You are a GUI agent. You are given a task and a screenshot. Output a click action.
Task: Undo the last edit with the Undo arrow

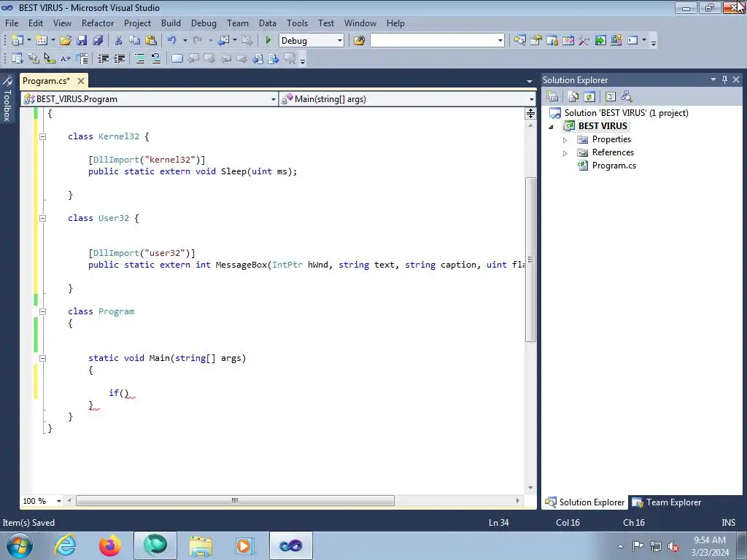coord(172,41)
